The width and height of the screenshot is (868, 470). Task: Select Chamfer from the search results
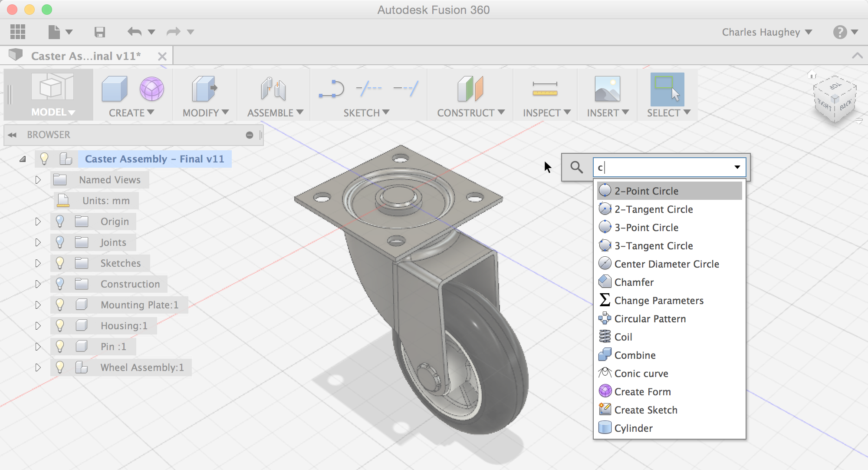(634, 282)
